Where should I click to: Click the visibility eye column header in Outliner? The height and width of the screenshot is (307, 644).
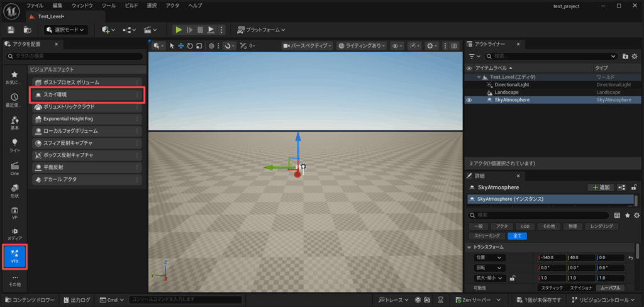[469, 68]
